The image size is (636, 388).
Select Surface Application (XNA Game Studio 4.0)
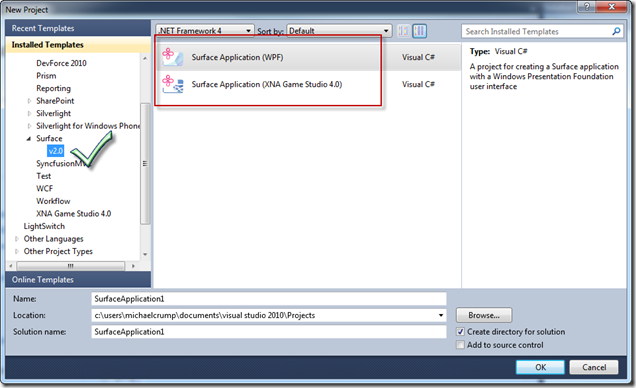point(308,84)
